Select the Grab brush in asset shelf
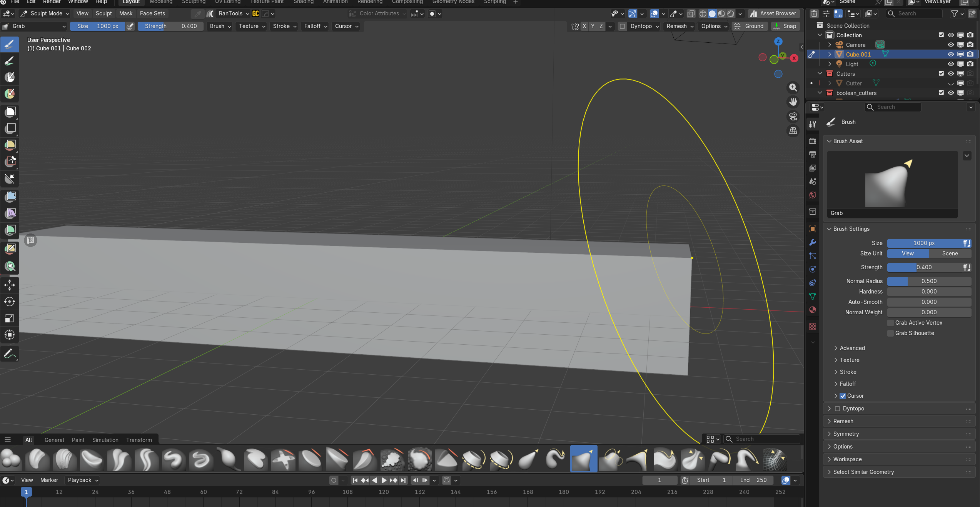 click(584, 459)
